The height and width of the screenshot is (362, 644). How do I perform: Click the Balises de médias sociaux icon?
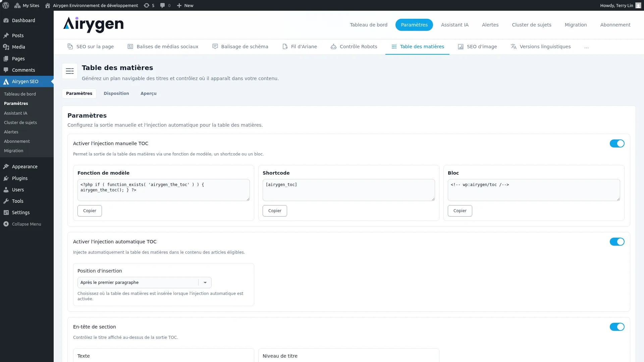click(130, 47)
